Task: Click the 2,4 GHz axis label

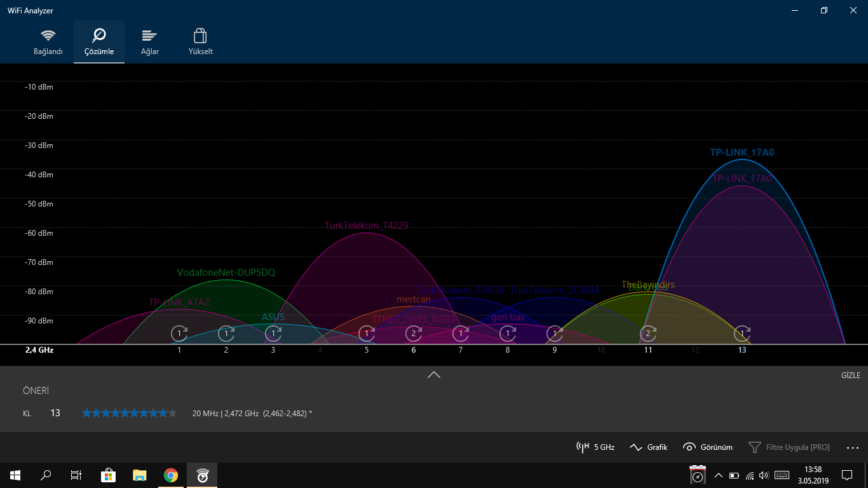Action: pyautogui.click(x=39, y=350)
